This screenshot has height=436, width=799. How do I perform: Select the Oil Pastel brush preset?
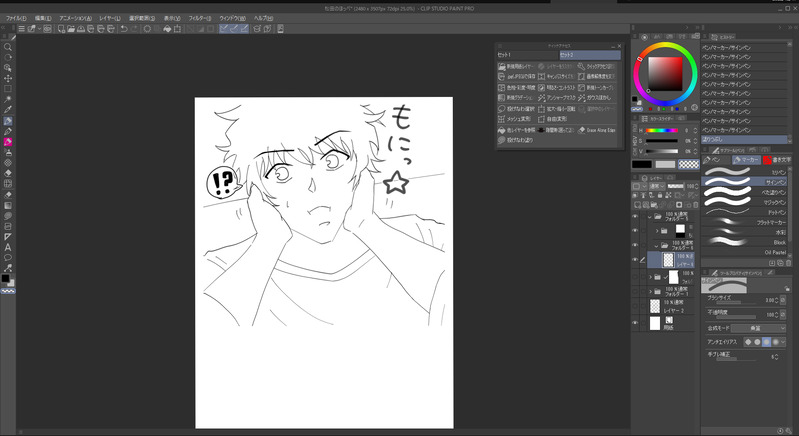point(744,252)
